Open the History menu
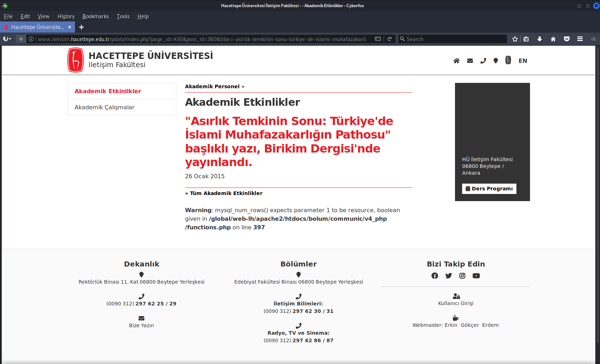This screenshot has width=600, height=364. point(66,16)
